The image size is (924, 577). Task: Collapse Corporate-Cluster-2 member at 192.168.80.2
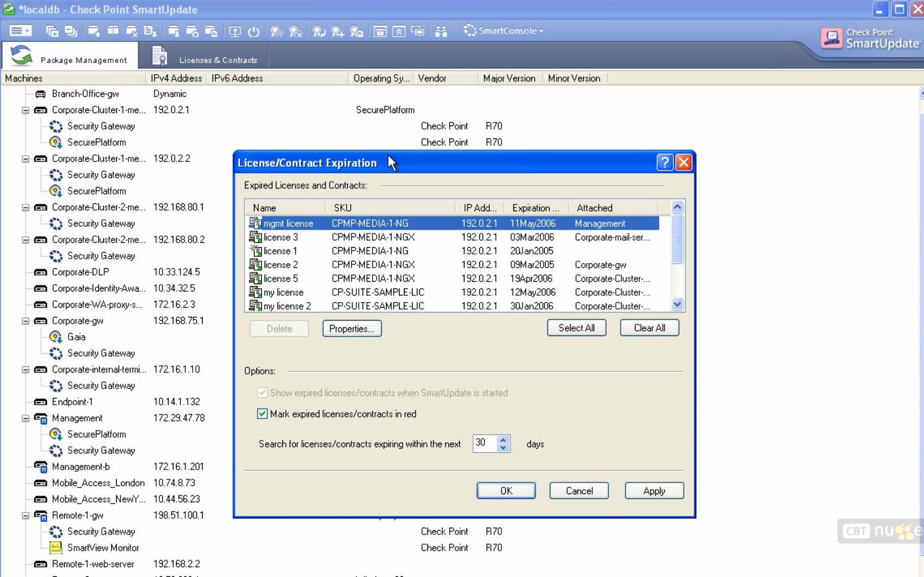click(x=25, y=240)
